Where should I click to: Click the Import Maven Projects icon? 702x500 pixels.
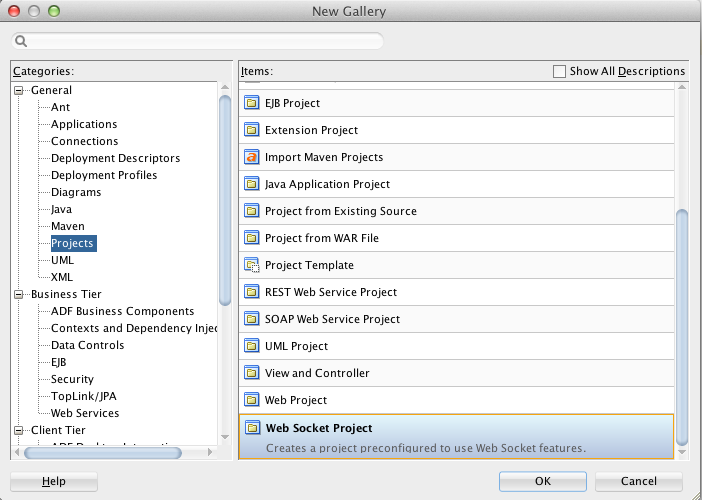click(x=252, y=157)
